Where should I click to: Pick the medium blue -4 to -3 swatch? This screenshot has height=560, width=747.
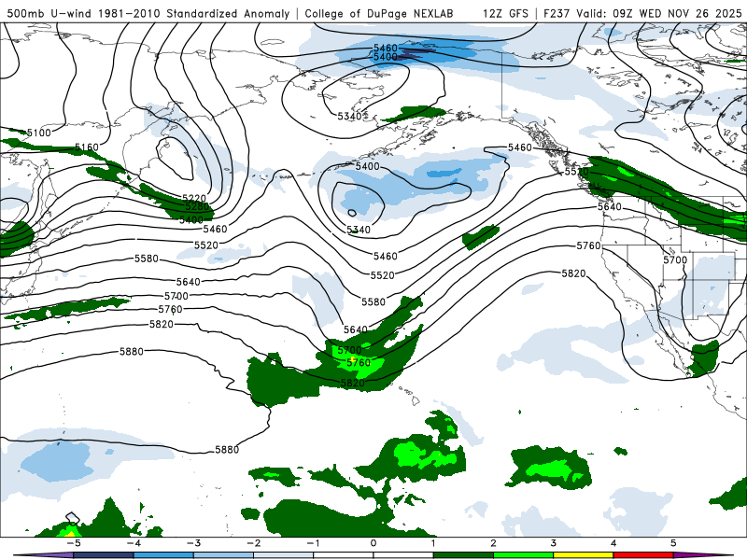[x=163, y=555]
